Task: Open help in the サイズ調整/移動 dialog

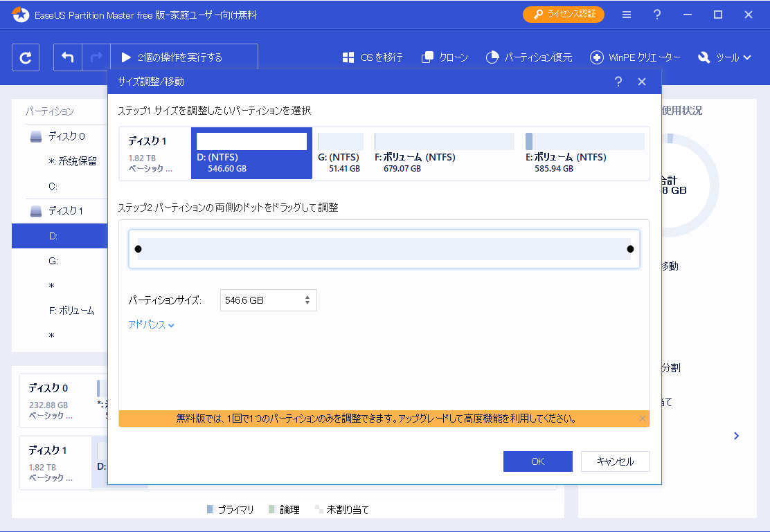Action: click(618, 82)
